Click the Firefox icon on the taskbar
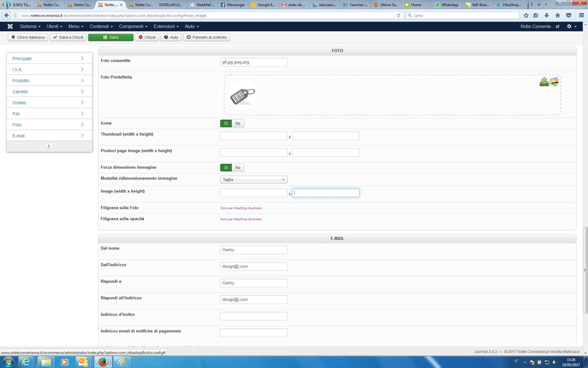The height and width of the screenshot is (368, 588). click(103, 362)
